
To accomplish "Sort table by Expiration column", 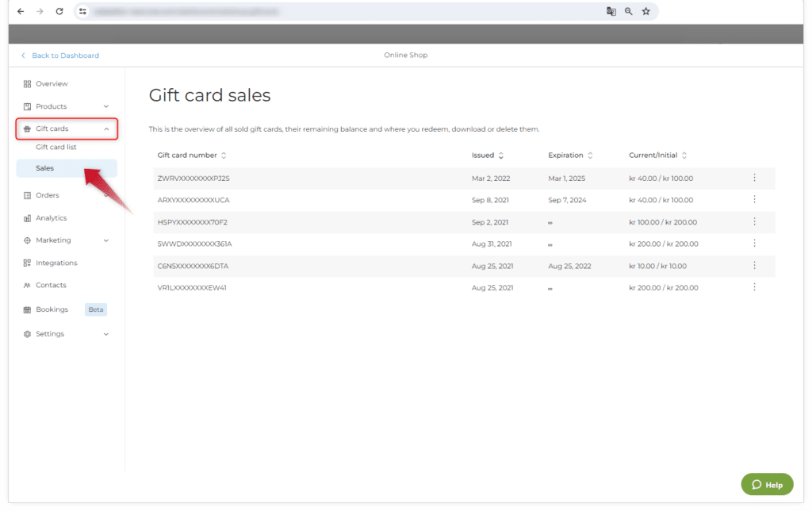I will click(x=569, y=156).
